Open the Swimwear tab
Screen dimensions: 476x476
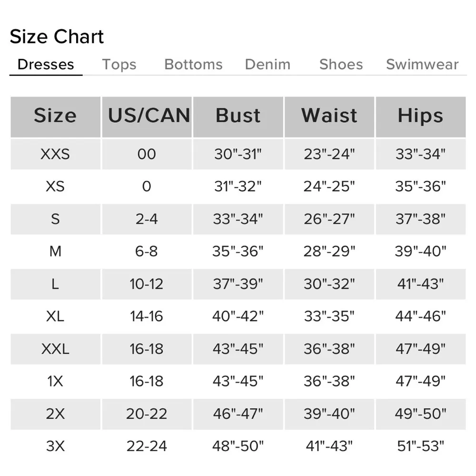pyautogui.click(x=422, y=64)
